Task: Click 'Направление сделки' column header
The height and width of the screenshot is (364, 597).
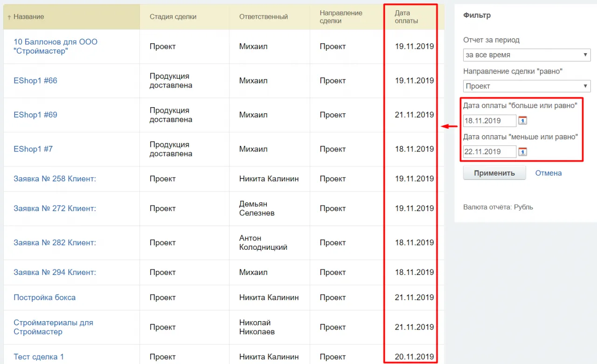Action: (x=341, y=17)
